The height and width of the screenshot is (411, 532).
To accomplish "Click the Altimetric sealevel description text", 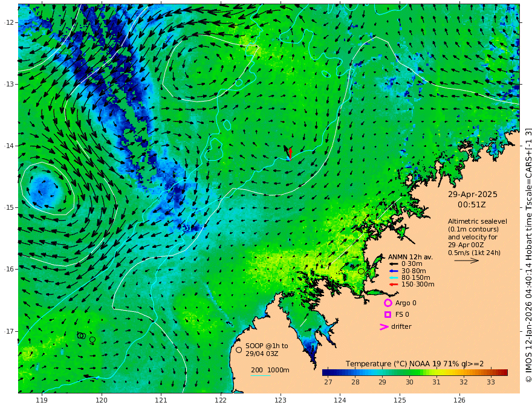I will point(478,237).
